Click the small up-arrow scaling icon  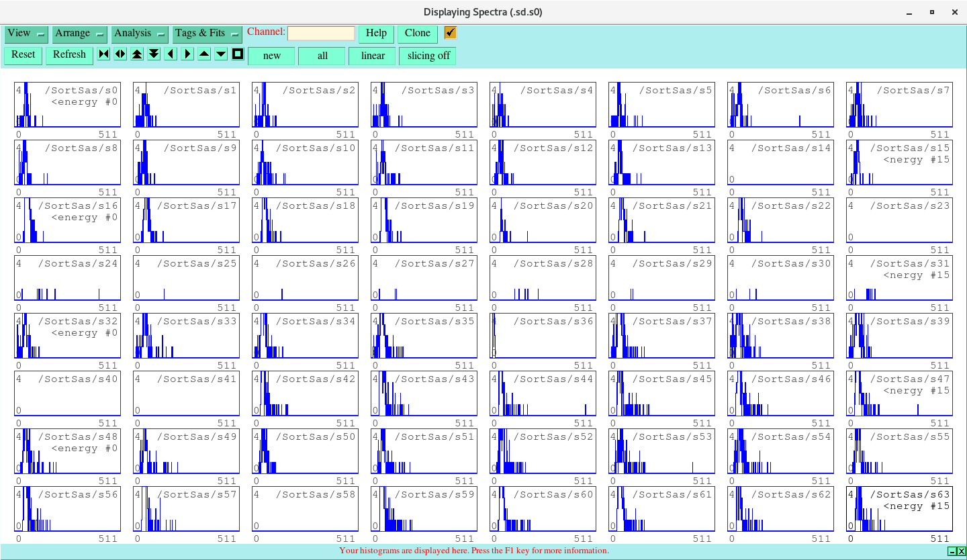[203, 54]
